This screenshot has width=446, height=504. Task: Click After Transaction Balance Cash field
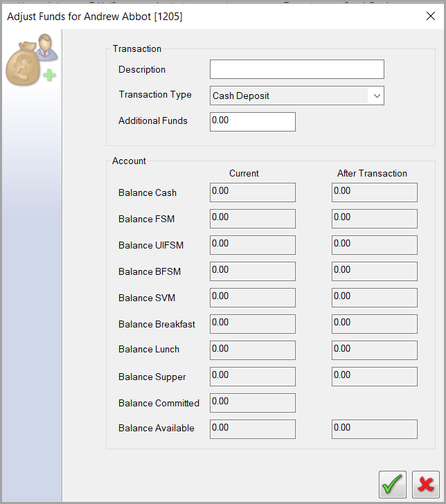click(x=375, y=192)
